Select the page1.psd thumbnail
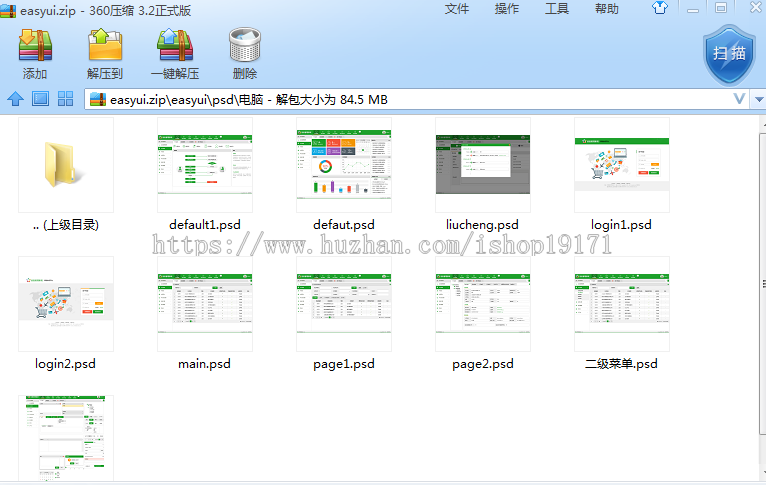The image size is (766, 485). [x=344, y=304]
